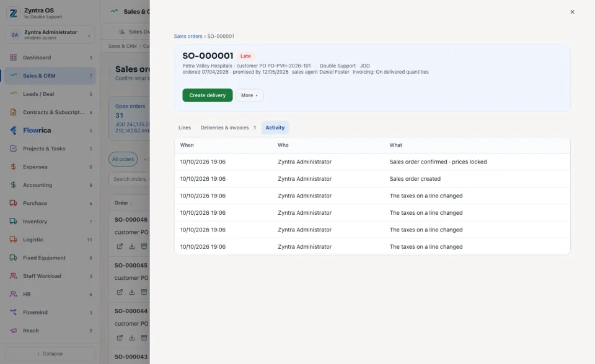Open the Staff Workload people icon

(x=13, y=275)
